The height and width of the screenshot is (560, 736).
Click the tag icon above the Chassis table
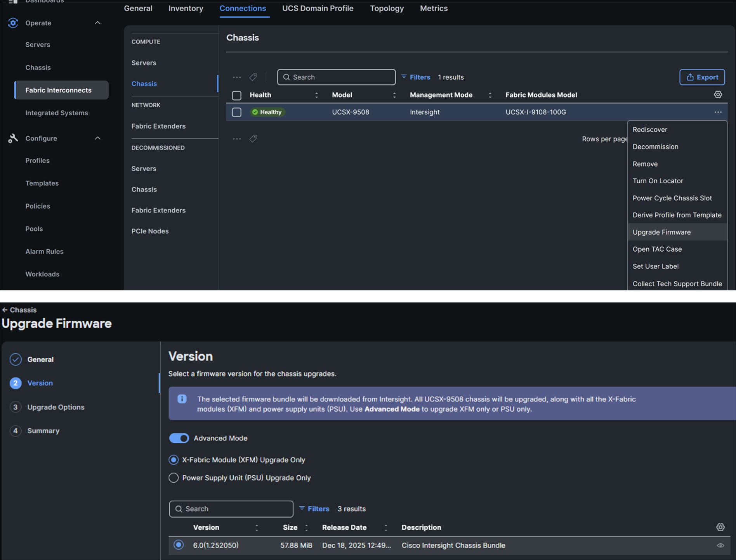253,77
